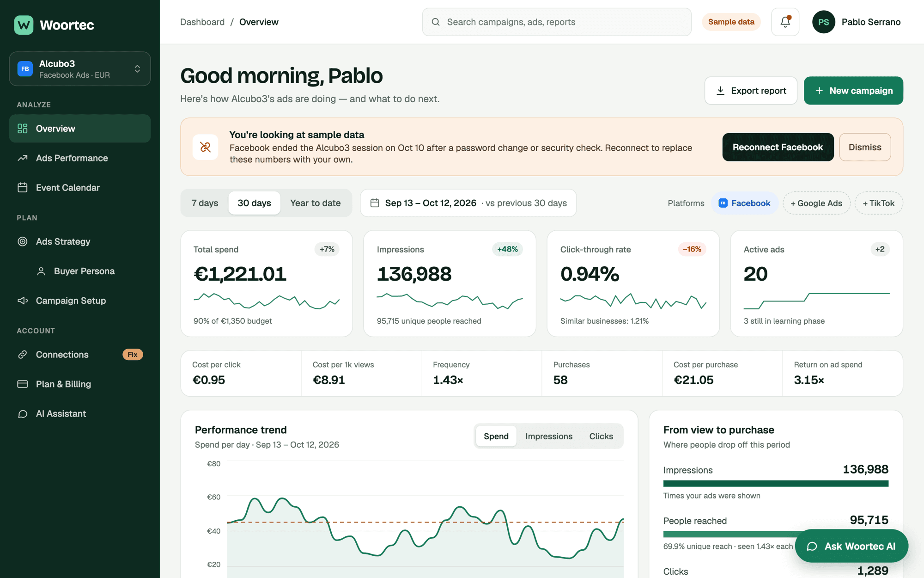
Task: Click the Woortec logo icon
Action: pos(24,25)
